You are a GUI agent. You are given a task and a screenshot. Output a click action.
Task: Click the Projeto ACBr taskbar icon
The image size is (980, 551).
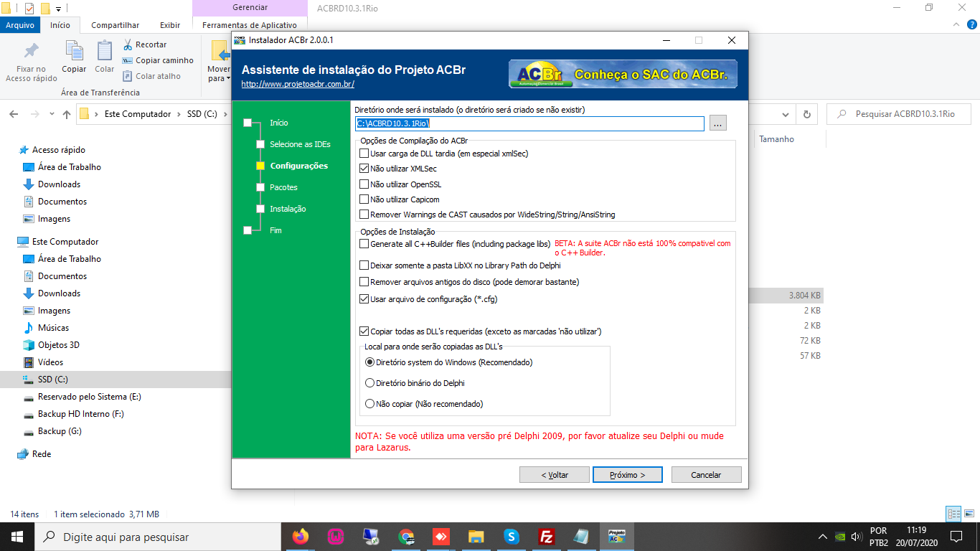[617, 537]
